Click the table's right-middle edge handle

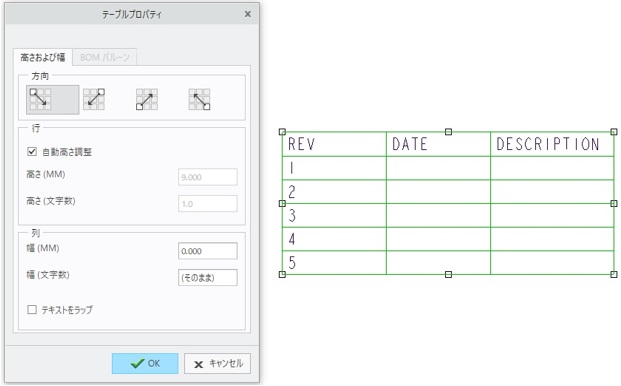(x=614, y=203)
